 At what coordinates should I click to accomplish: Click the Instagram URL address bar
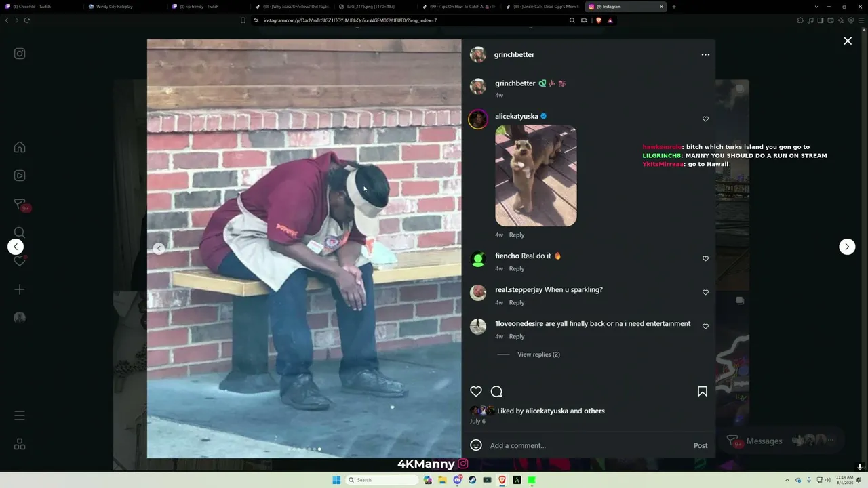[410, 20]
